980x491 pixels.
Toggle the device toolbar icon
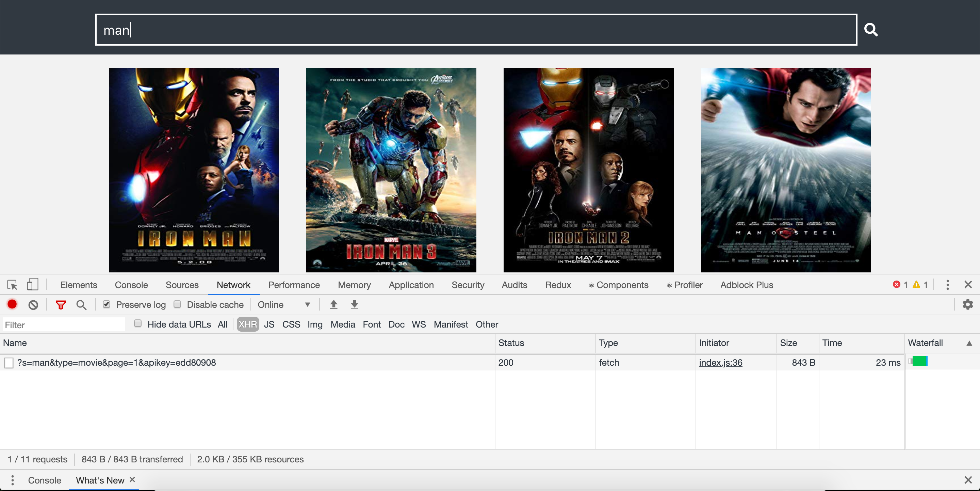[32, 285]
